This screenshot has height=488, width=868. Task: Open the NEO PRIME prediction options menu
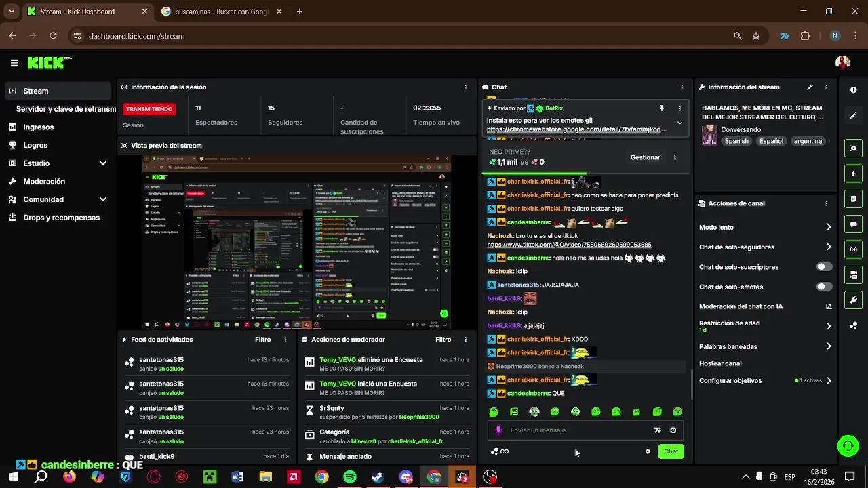pyautogui.click(x=674, y=157)
